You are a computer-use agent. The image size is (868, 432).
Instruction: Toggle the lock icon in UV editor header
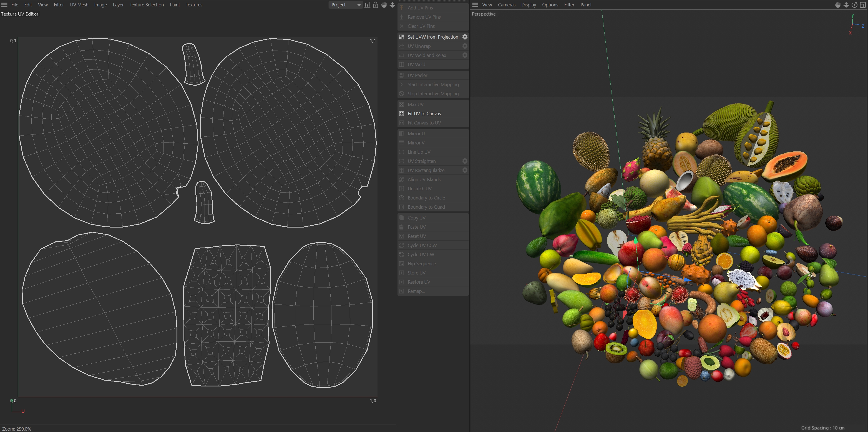tap(376, 5)
